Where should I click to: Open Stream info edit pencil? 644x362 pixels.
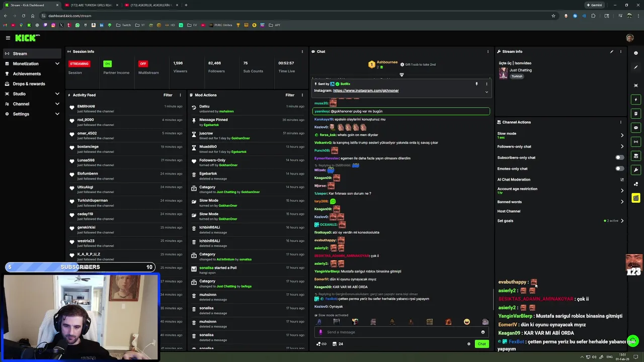611,51
